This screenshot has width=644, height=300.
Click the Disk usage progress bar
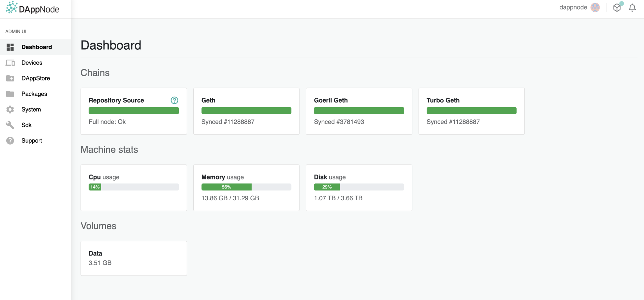pyautogui.click(x=359, y=187)
